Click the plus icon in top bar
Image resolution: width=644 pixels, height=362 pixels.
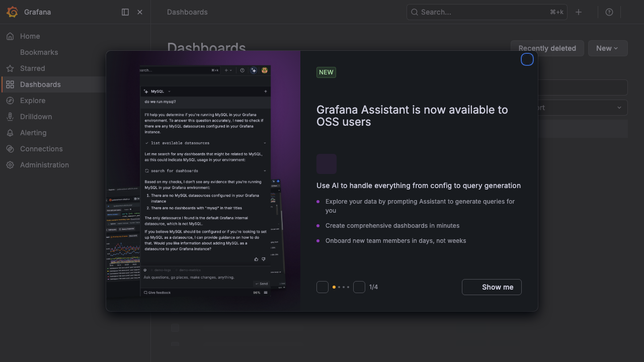pyautogui.click(x=579, y=12)
